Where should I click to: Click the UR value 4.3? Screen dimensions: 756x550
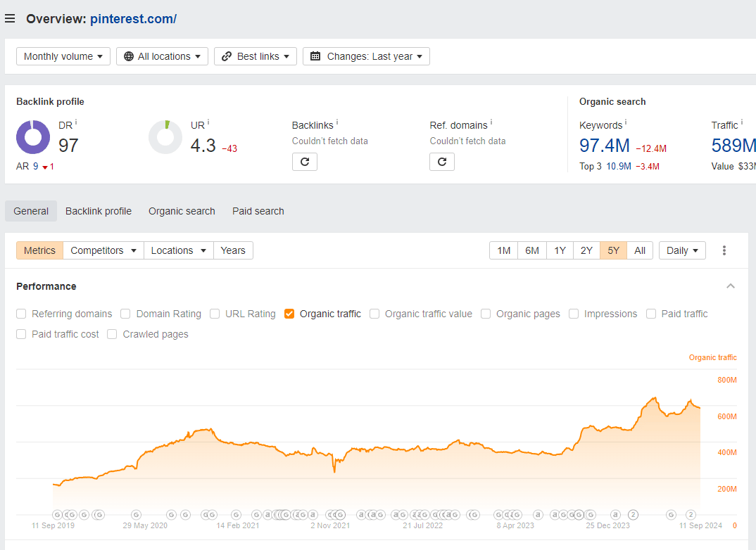[203, 146]
